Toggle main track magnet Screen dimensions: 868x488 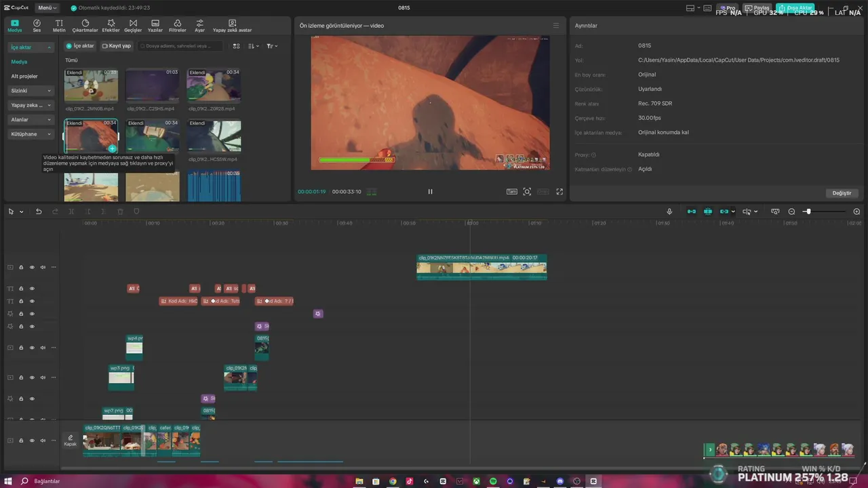(692, 211)
